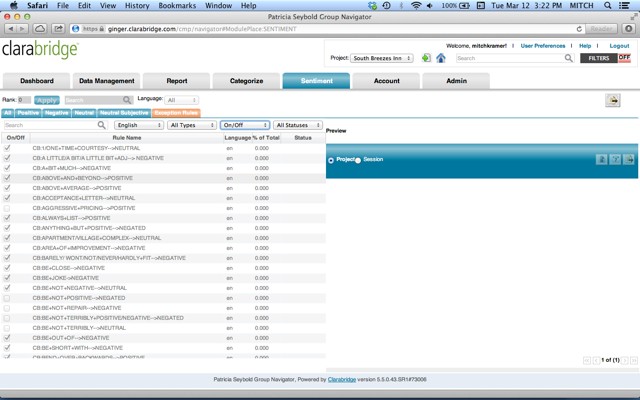Click the rule list search magnifier icon
The height and width of the screenshot is (400, 640).
(x=102, y=125)
